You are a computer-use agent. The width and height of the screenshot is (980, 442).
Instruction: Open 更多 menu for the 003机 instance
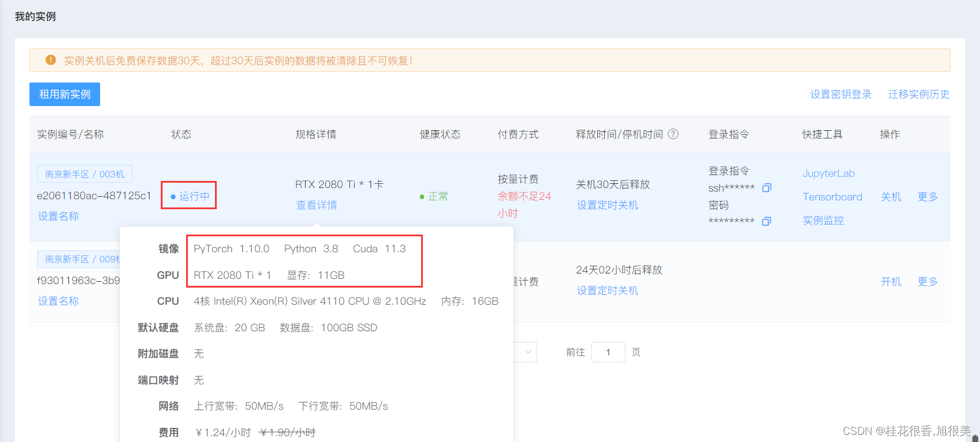point(928,197)
